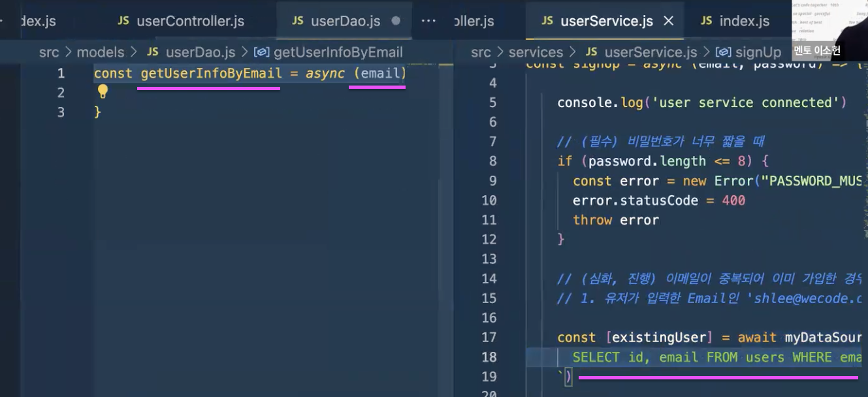Click the JS file icon on userController.js tab
This screenshot has width=868, height=397.
[x=123, y=21]
